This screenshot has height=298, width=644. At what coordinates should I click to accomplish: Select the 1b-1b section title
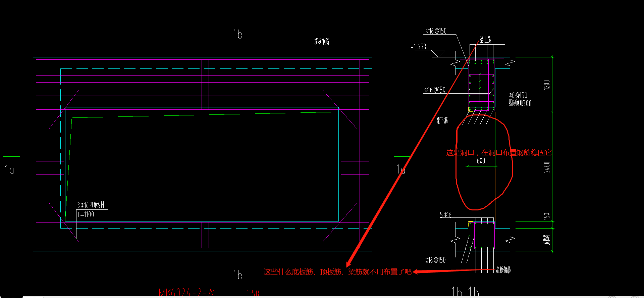465,292
